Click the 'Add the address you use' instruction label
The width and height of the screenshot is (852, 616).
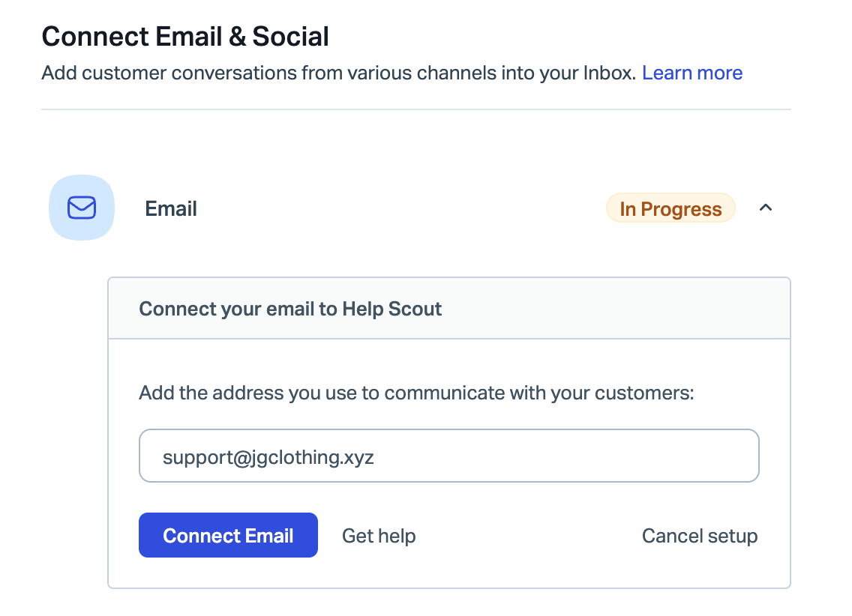pos(416,393)
